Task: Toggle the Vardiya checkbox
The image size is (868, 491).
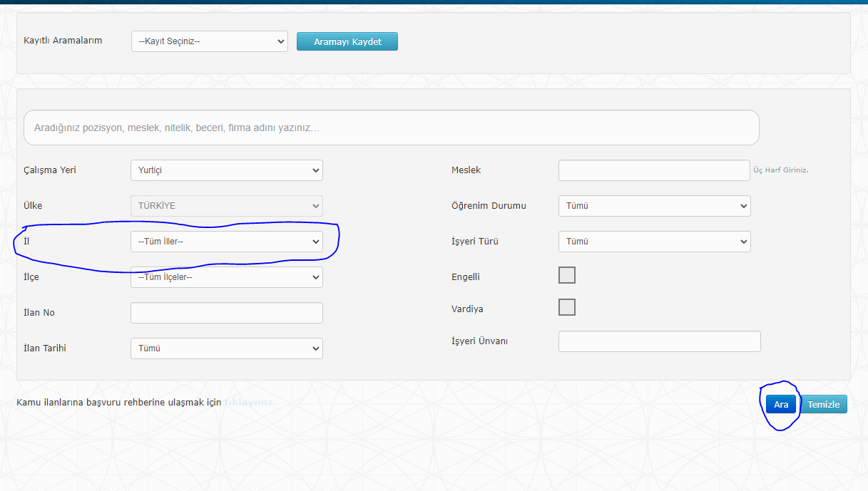Action: (x=567, y=307)
